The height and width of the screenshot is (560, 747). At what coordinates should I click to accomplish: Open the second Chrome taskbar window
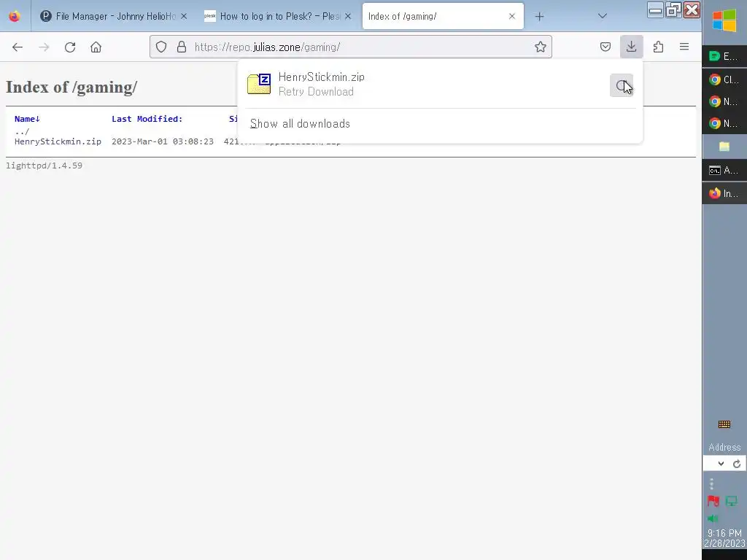pyautogui.click(x=724, y=101)
